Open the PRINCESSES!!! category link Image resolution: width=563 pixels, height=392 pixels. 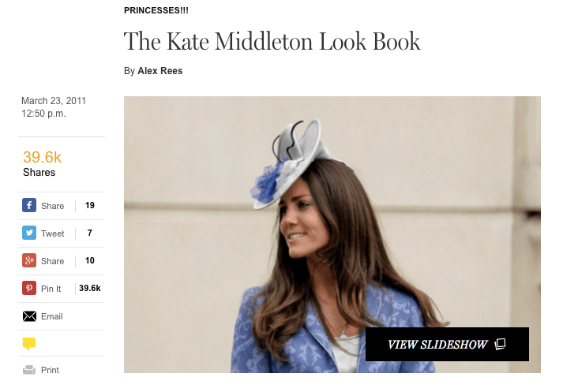pos(156,10)
